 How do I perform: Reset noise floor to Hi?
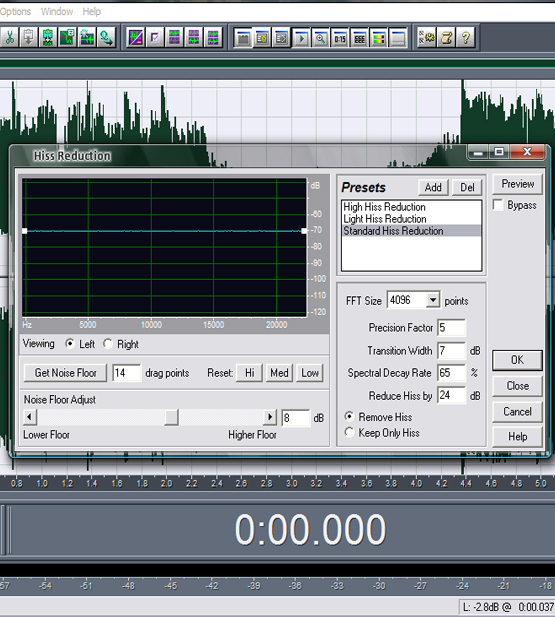(250, 373)
